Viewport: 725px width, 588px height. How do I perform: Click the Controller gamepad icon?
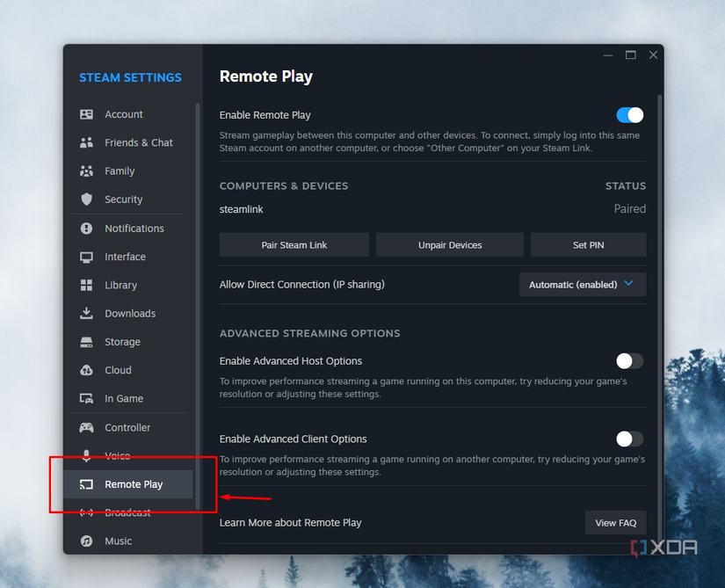86,427
